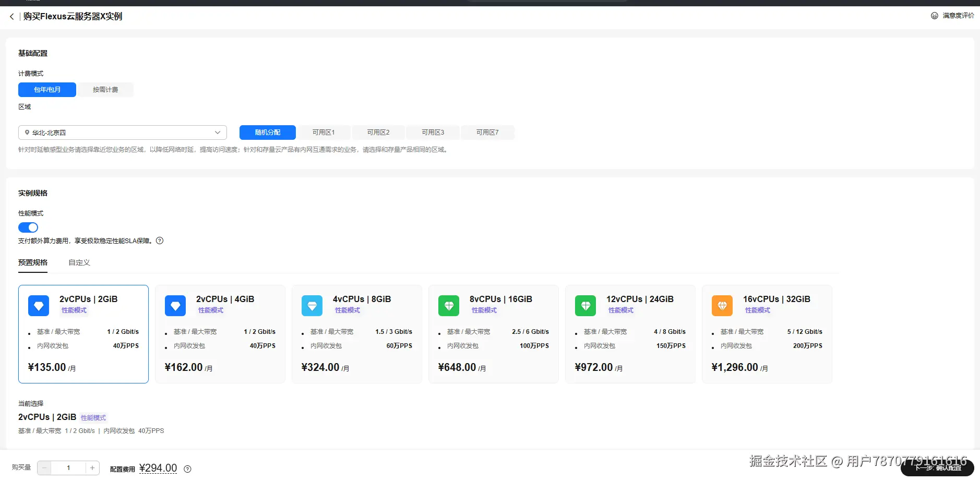Select 包年/包月 billing mode
Image resolution: width=980 pixels, height=481 pixels.
tap(47, 90)
